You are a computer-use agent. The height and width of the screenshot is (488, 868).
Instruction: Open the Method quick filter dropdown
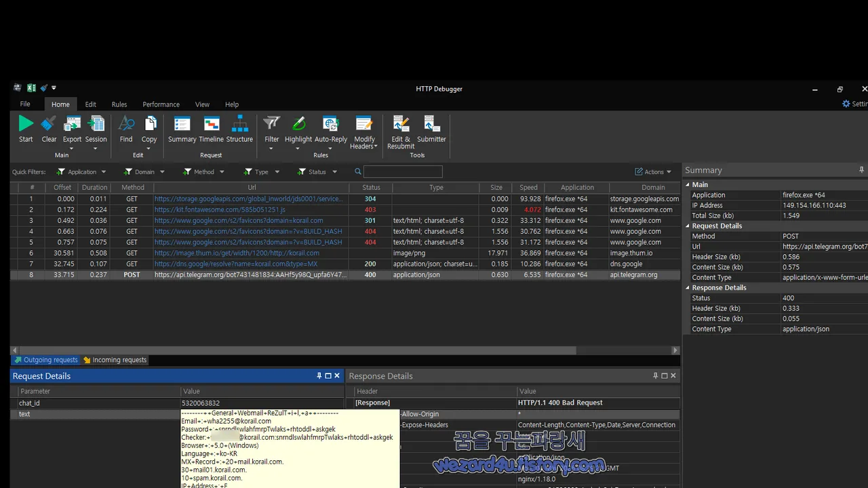coord(203,172)
